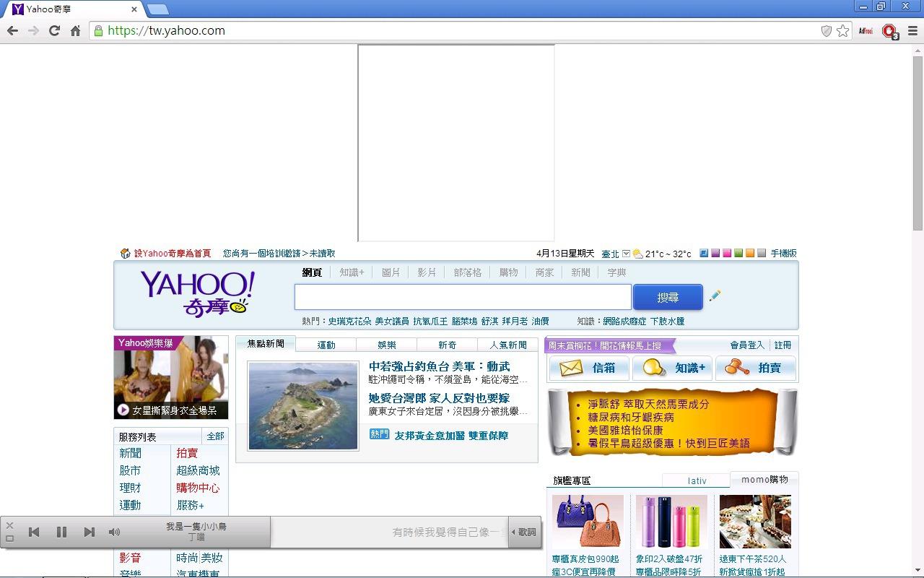This screenshot has width=924, height=578.
Task: Open the AdFree extension
Action: point(866,30)
